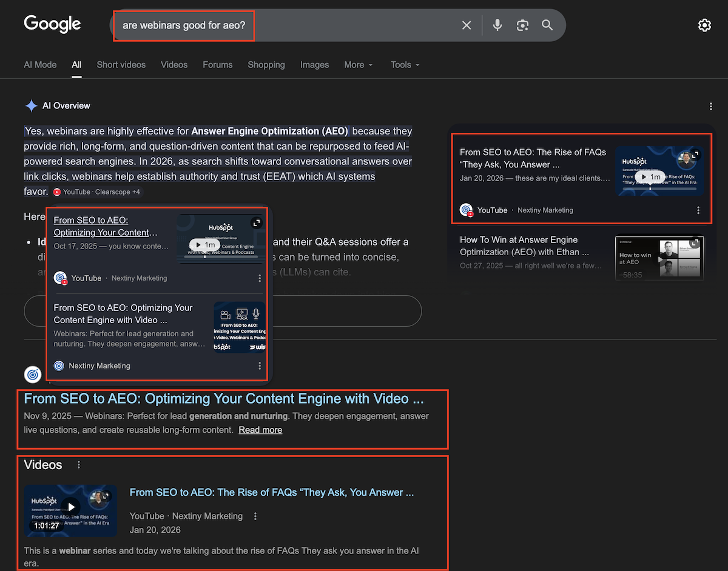Click the search query input field

pos(285,25)
